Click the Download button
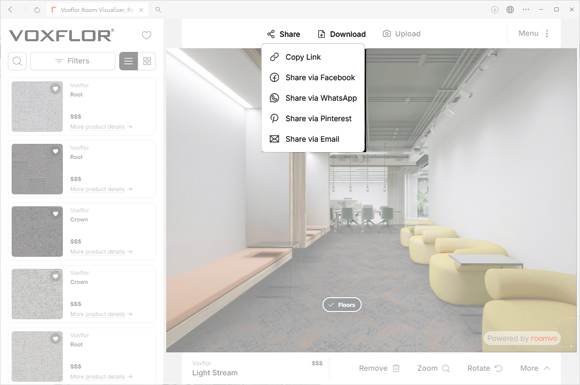This screenshot has width=580, height=385. (x=342, y=34)
